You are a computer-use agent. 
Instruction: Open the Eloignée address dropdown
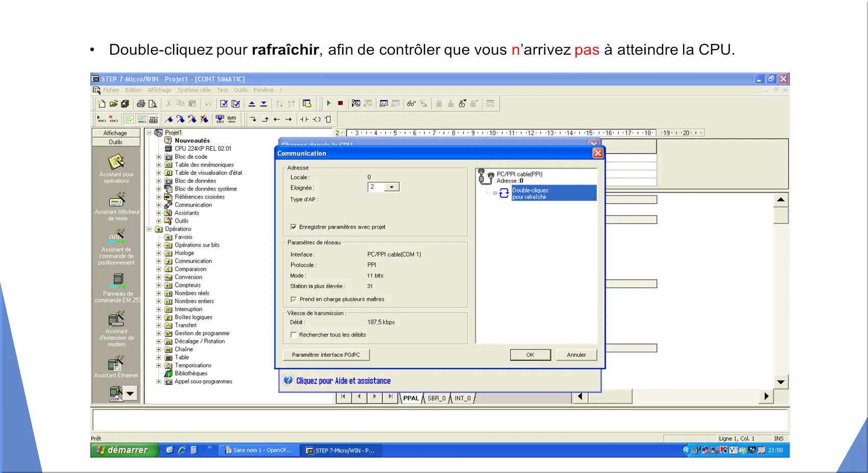pos(392,187)
